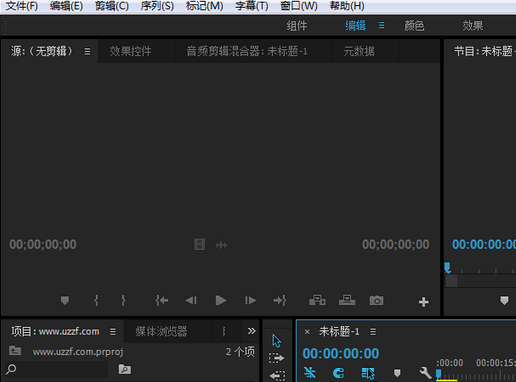Switch to the 音频剪辑混合器 tab

click(x=247, y=51)
